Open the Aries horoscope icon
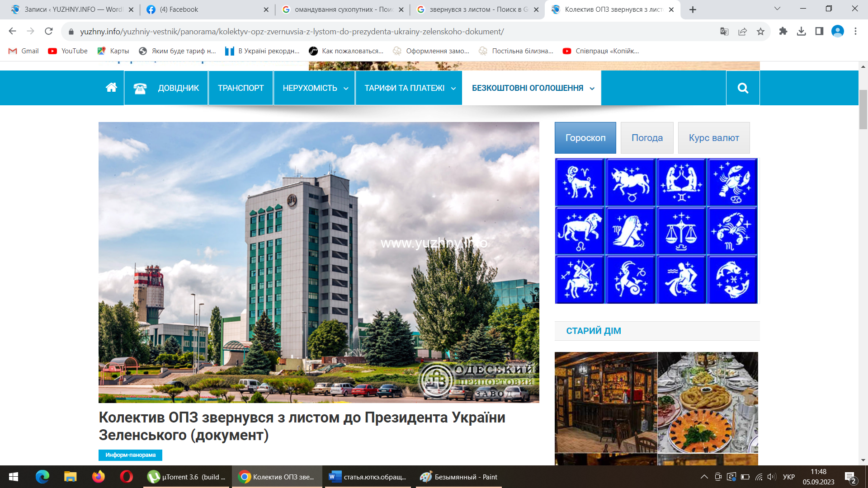Screen dimensions: 868x488 click(580, 182)
